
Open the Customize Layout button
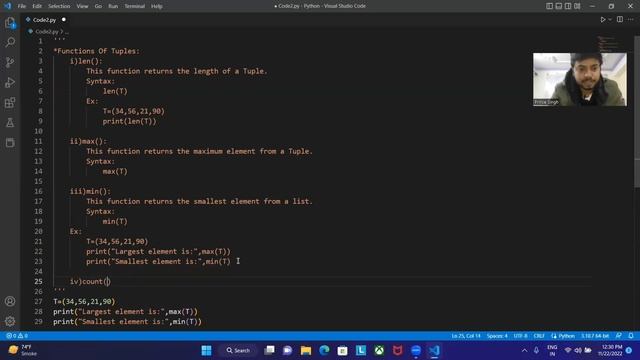point(577,6)
